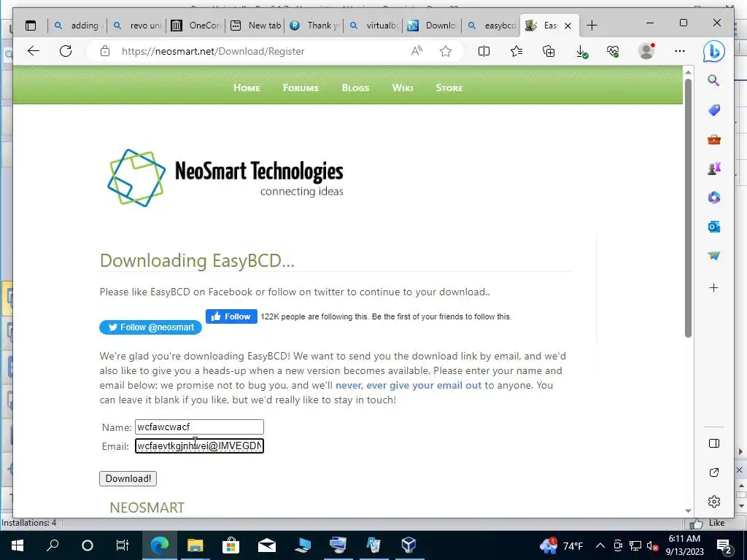Open the Tools briefcase sidebar icon
Viewport: 747px width, 560px height.
713,139
